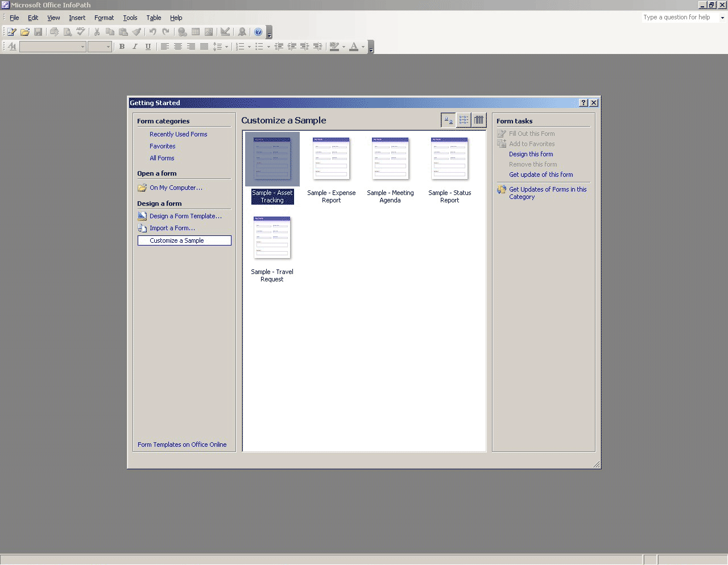Open the Tools menu
This screenshot has height=565, width=728.
130,18
